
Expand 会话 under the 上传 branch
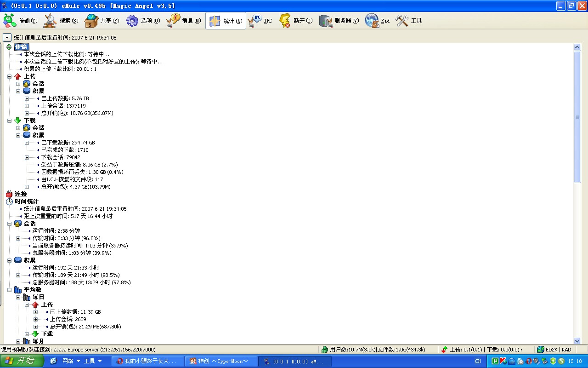tap(18, 84)
